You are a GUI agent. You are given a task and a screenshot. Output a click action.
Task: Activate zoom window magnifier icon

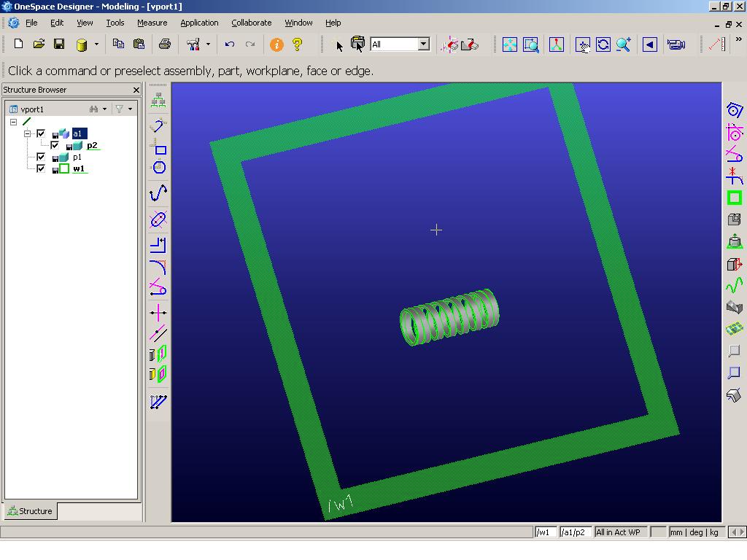531,44
